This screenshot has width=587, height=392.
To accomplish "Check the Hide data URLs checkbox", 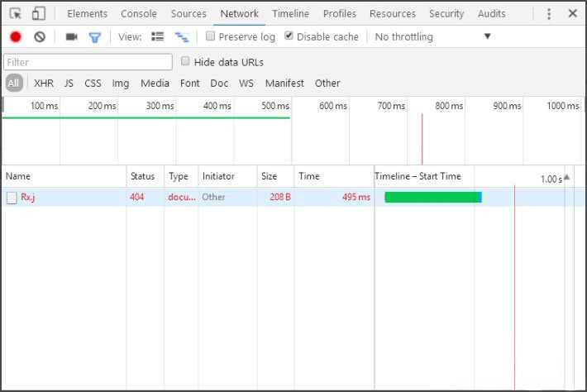I will [185, 61].
